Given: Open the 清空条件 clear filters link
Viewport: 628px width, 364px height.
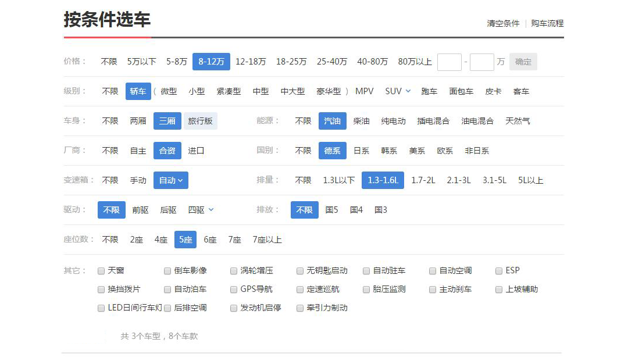Looking at the screenshot, I should (503, 23).
